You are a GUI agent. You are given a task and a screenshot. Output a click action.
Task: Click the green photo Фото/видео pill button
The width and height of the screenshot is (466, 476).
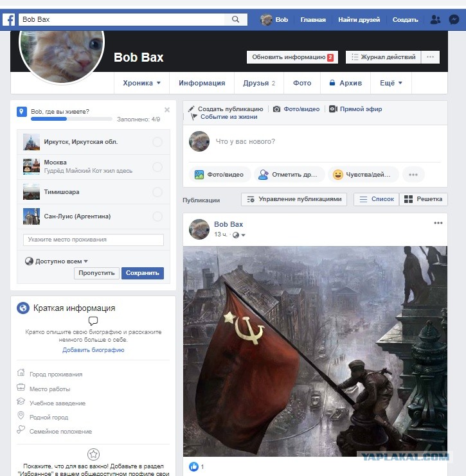click(x=220, y=175)
